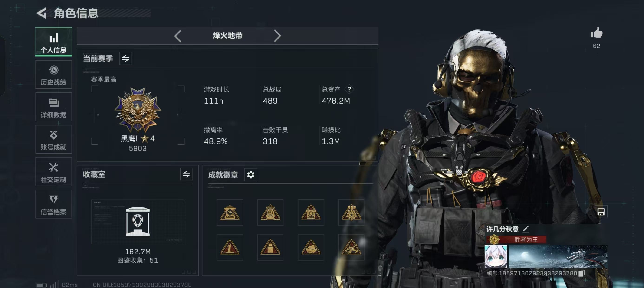Click the 收藏室 display case thumbnail
The width and height of the screenshot is (644, 288).
(138, 222)
